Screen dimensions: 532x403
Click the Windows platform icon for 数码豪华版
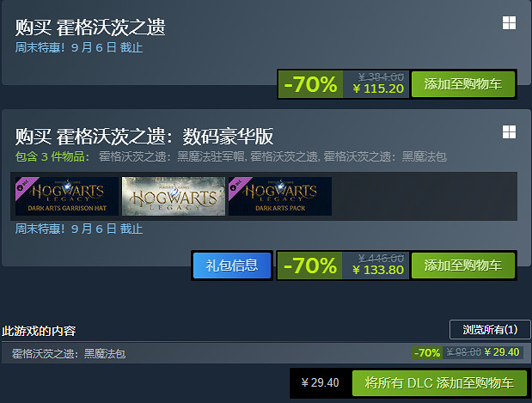point(509,132)
